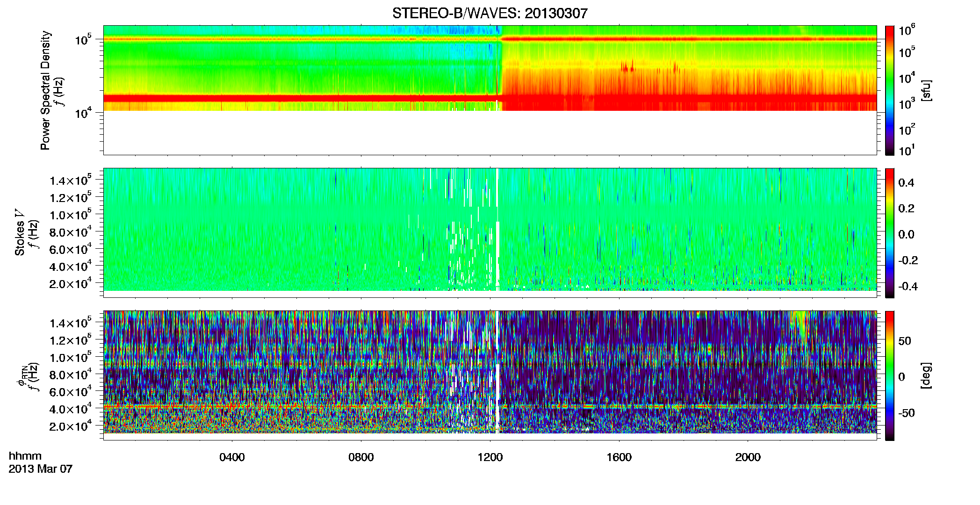Click inside the Stokes V spectrogram panel
Image resolution: width=980 pixels, height=505 pixels.
pos(490,233)
